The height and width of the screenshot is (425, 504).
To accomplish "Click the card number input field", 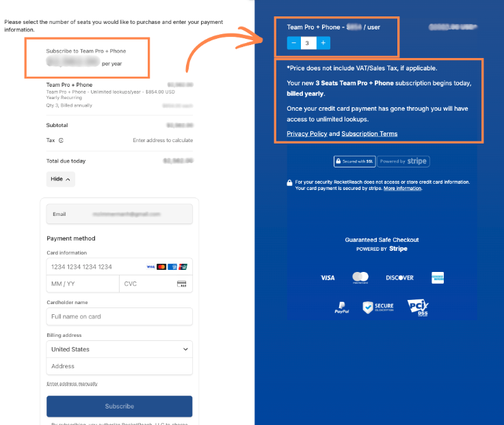I will point(96,266).
